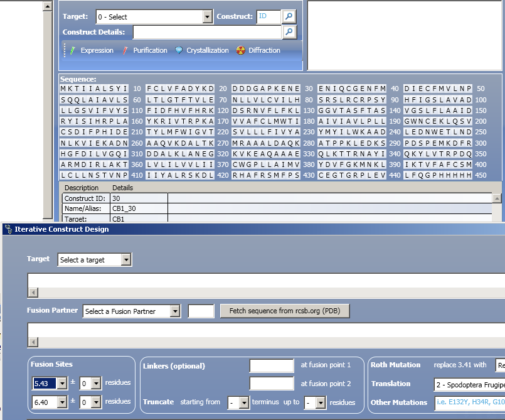
Task: Open residues offset dropdown beside 6.40
Action: tap(90, 402)
